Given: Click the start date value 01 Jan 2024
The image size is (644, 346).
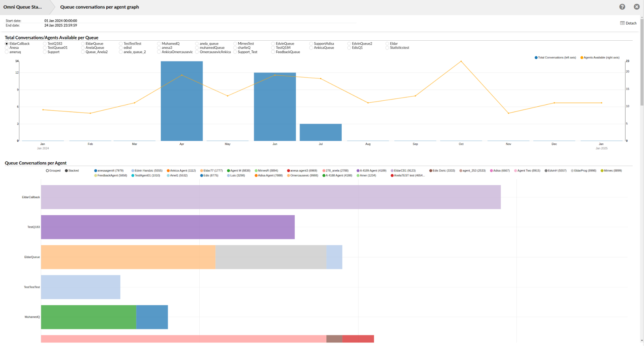Looking at the screenshot, I should click(x=61, y=21).
